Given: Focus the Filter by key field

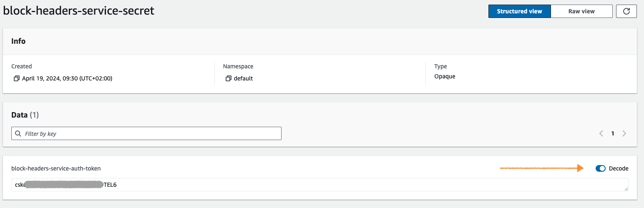Looking at the screenshot, I should pos(146,134).
